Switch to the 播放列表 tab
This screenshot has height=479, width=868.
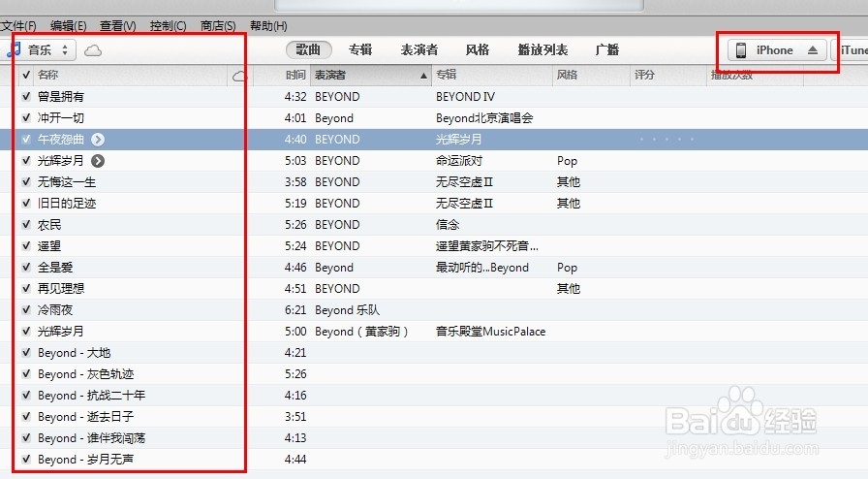pos(542,49)
